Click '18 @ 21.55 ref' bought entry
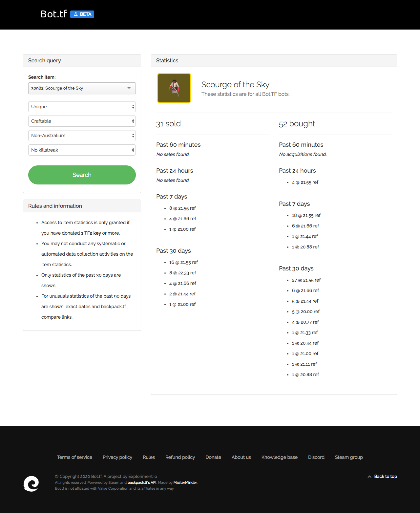Viewport: 420px width, 513px height. coord(306,215)
